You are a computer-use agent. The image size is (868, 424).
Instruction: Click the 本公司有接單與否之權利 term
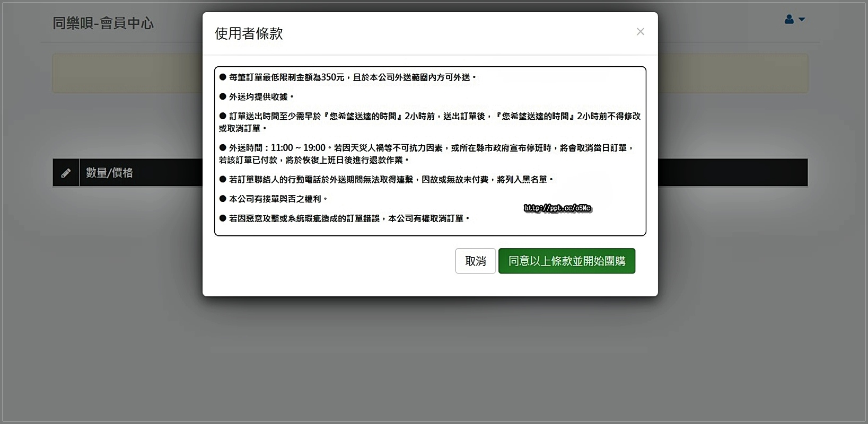click(274, 199)
